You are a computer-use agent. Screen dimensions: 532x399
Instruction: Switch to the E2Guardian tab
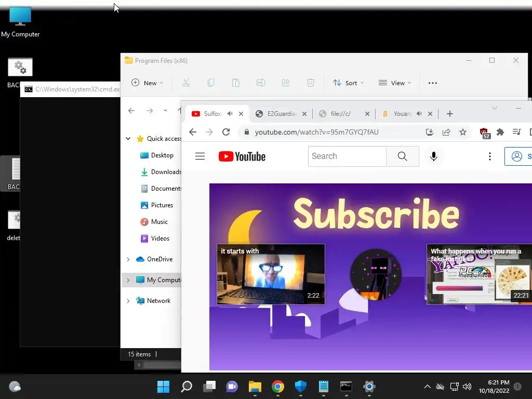tap(280, 114)
